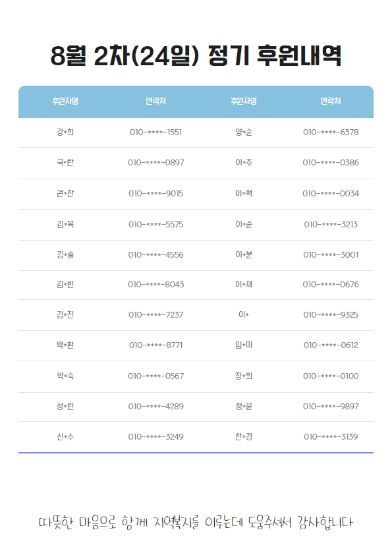The height and width of the screenshot is (555, 392).
Task: Click donor name 이*혁
Action: coord(244,193)
